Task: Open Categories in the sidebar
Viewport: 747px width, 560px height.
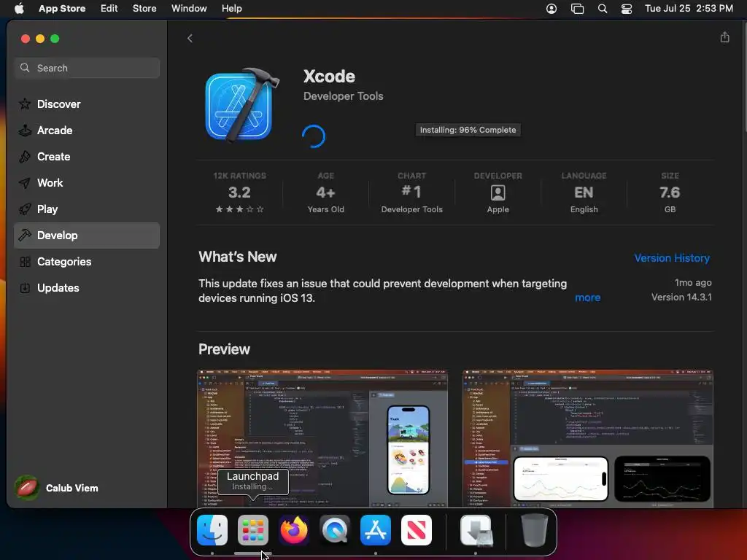Action: (87, 262)
